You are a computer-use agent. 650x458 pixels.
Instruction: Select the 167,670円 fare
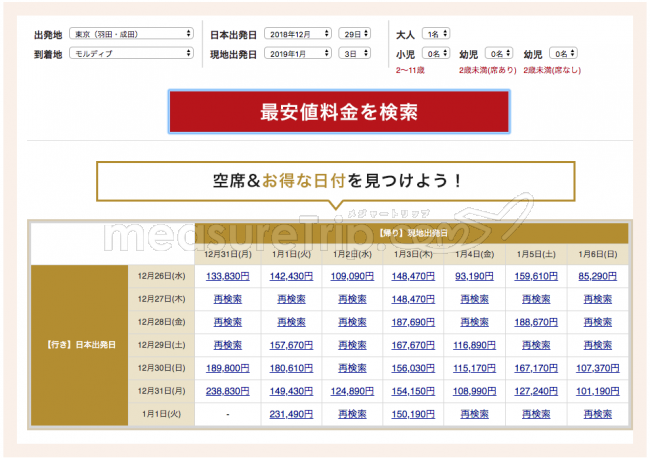click(413, 345)
